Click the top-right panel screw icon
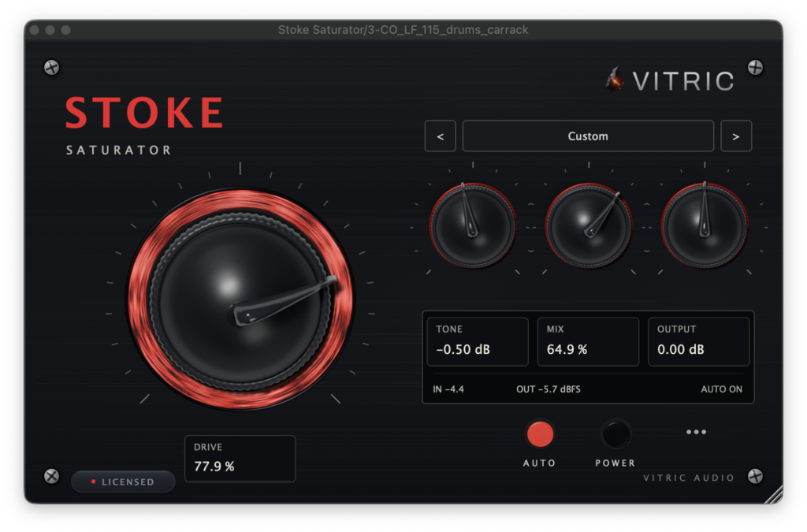Viewport: 807px width, 532px height. (755, 68)
